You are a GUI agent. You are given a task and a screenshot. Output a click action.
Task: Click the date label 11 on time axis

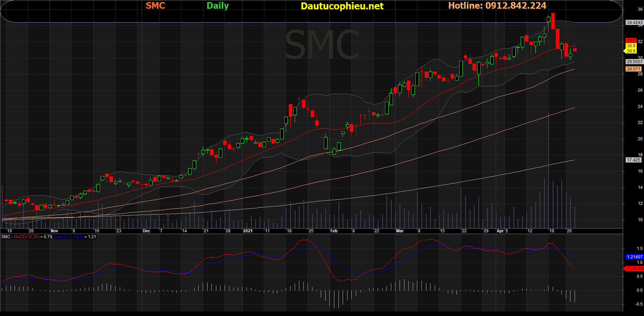coord(267,231)
